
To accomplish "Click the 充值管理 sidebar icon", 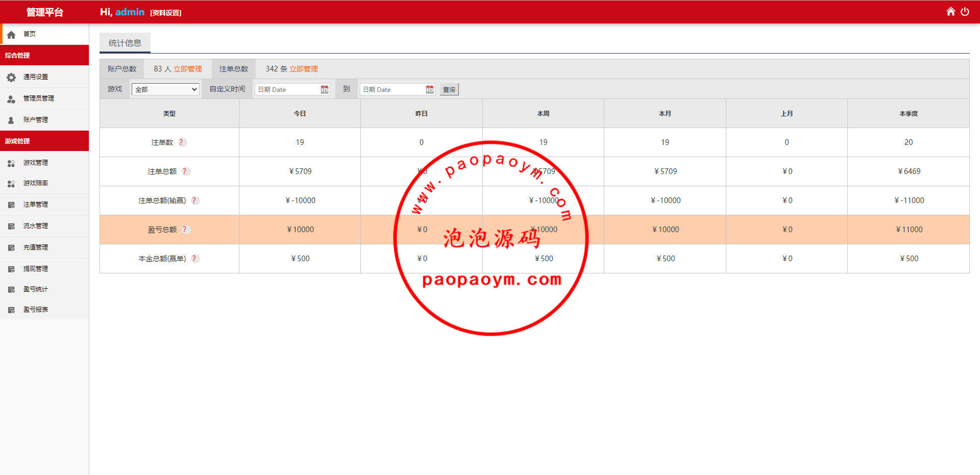I will [x=11, y=248].
